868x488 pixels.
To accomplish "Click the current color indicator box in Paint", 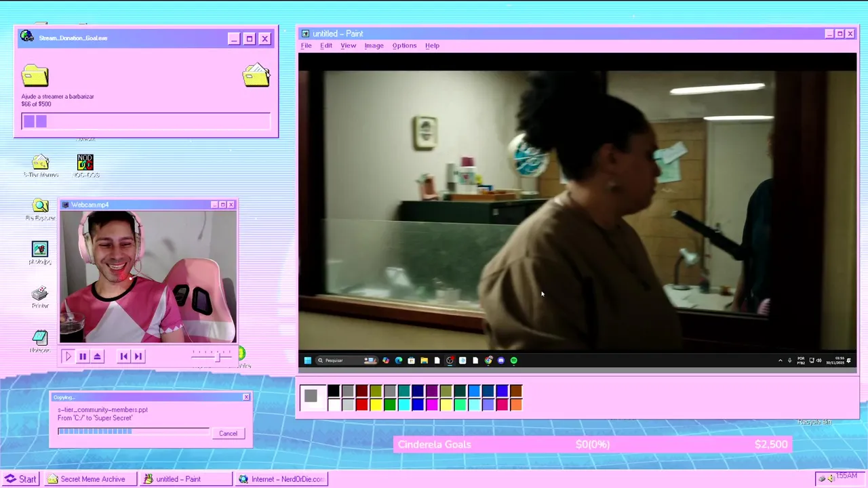I will pyautogui.click(x=313, y=398).
